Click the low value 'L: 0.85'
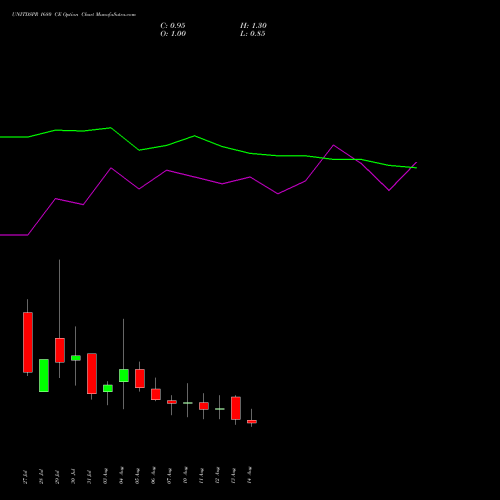The width and height of the screenshot is (500, 500). 253,34
